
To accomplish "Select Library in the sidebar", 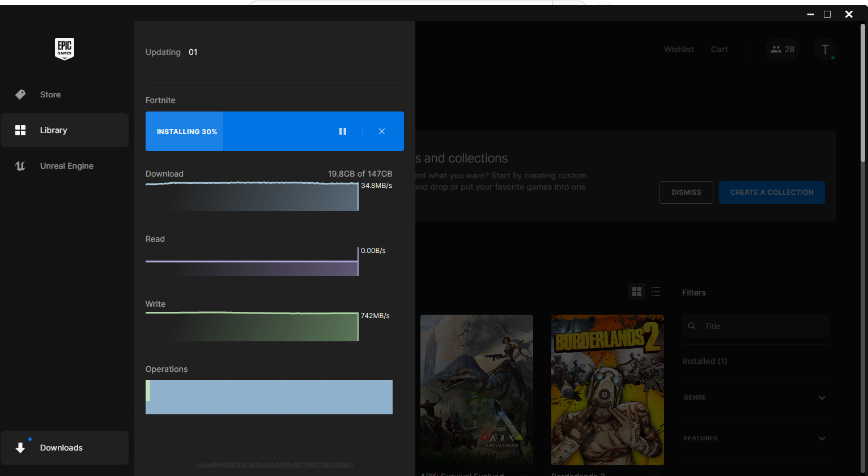I will (x=53, y=130).
